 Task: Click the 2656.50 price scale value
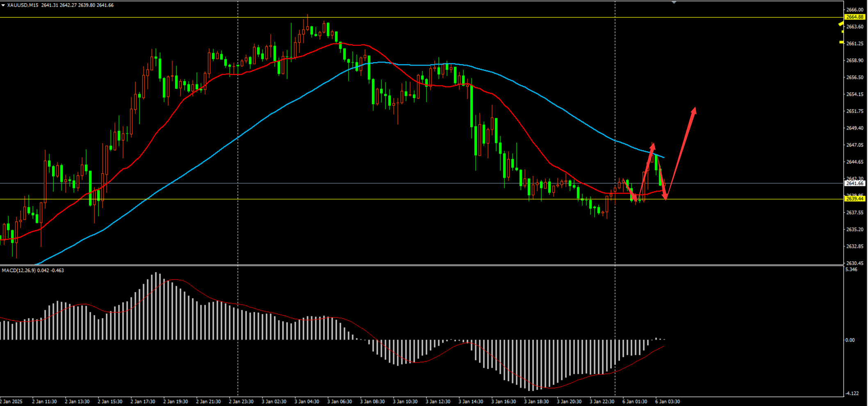(x=855, y=77)
